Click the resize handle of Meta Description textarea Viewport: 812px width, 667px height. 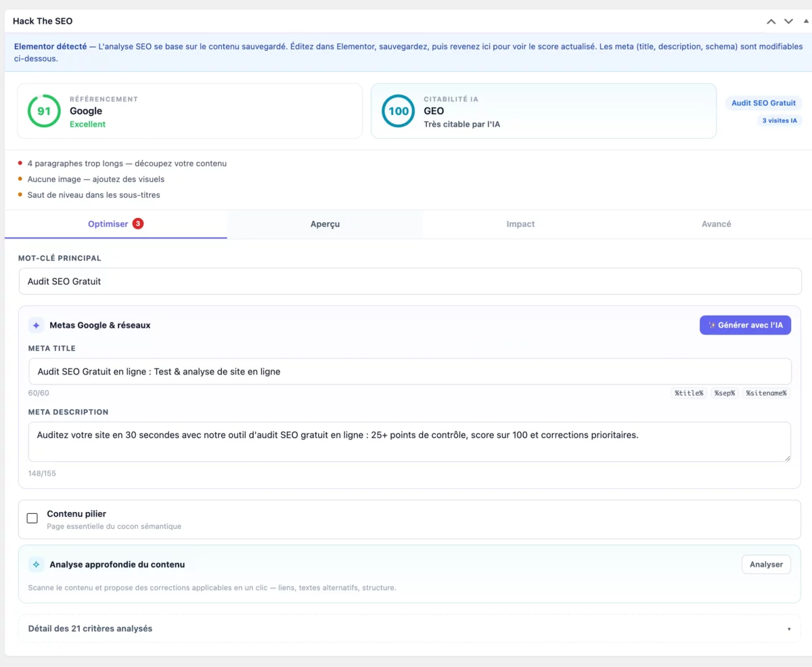[x=788, y=458]
